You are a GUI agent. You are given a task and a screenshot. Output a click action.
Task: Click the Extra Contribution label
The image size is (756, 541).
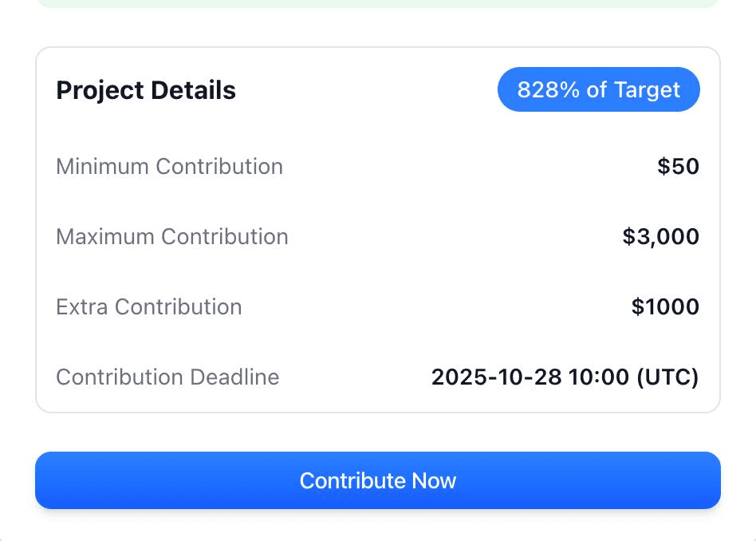click(149, 307)
